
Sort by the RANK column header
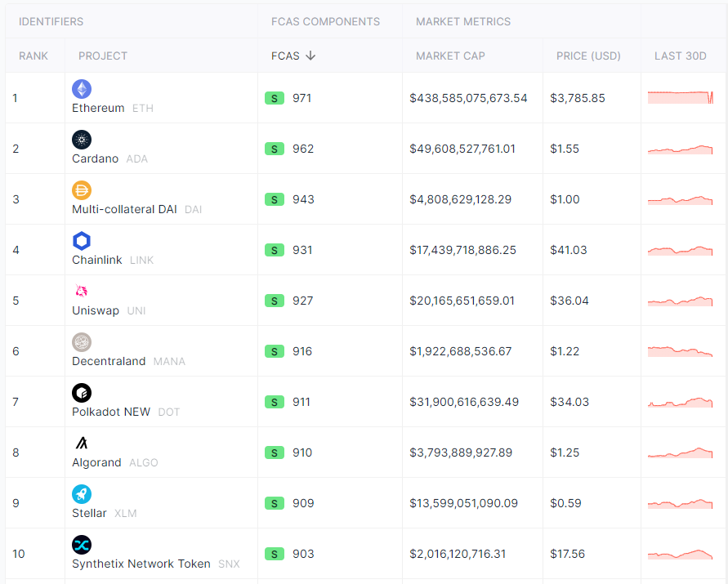(33, 56)
